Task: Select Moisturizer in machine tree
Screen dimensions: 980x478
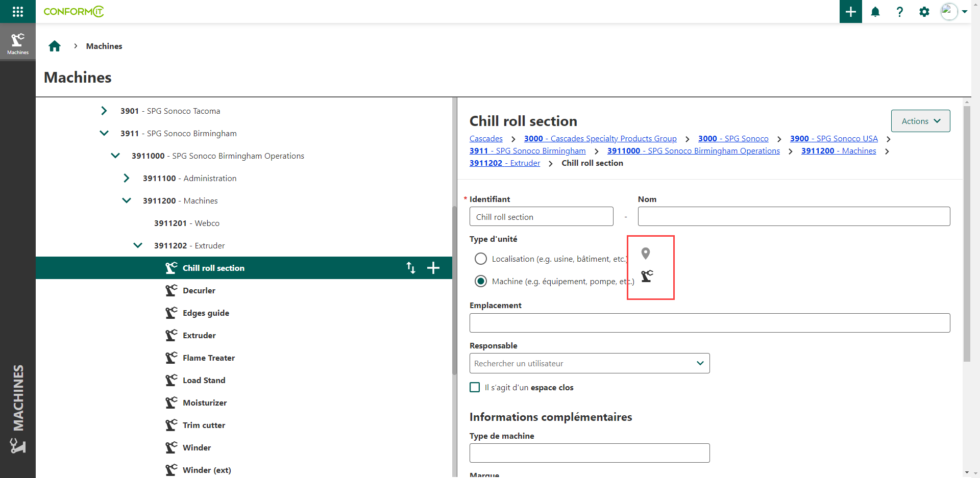Action: pyautogui.click(x=205, y=402)
